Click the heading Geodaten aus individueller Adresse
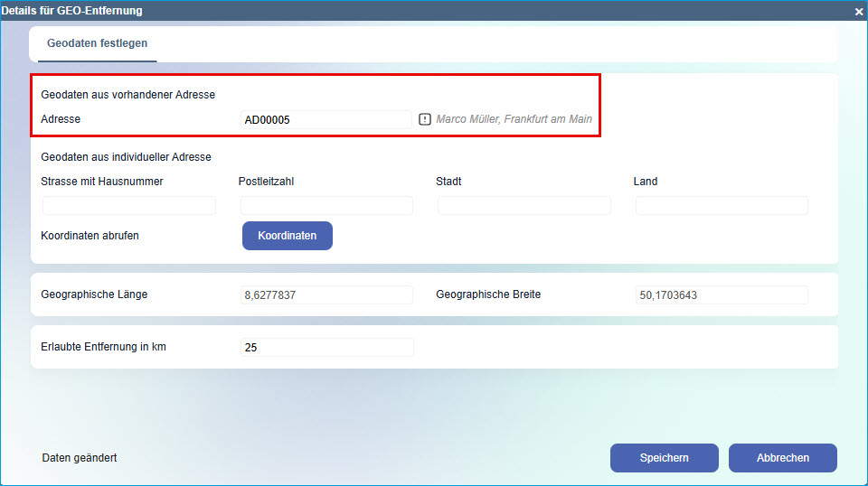868x486 pixels. pos(127,157)
